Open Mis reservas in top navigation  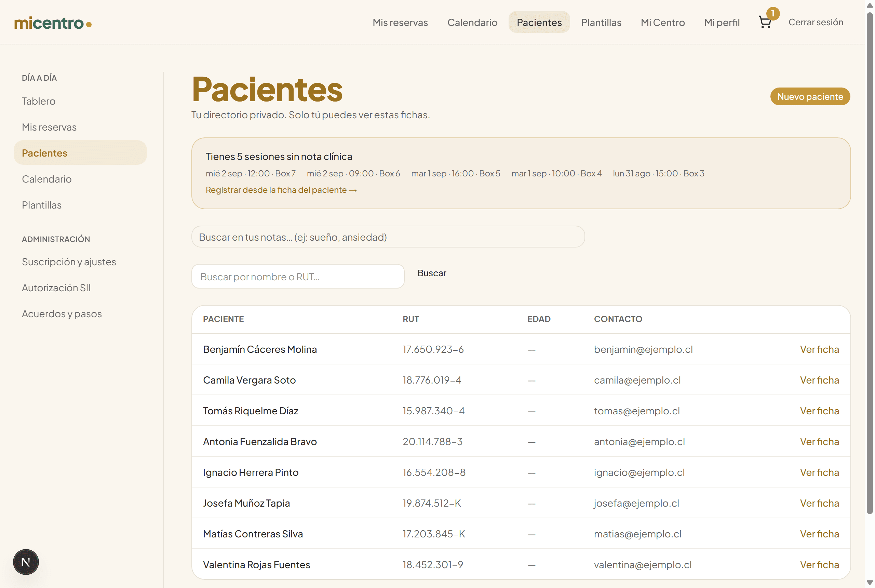tap(400, 23)
